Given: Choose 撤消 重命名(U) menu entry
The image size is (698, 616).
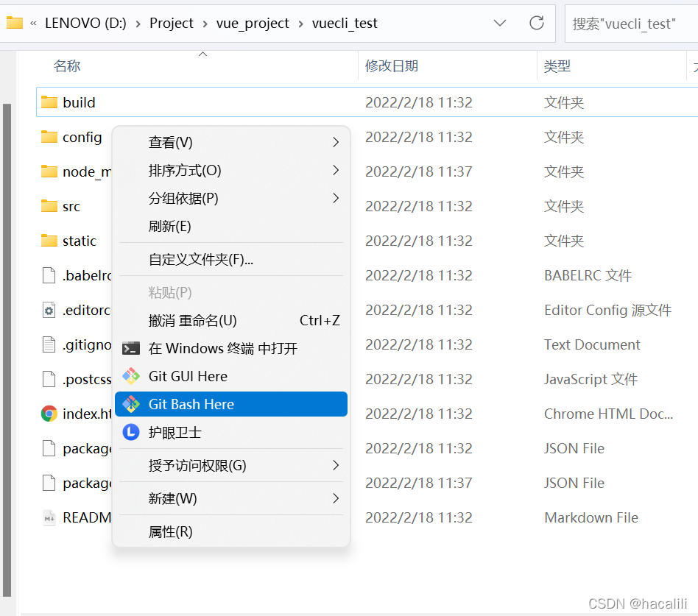Looking at the screenshot, I should pyautogui.click(x=231, y=320).
